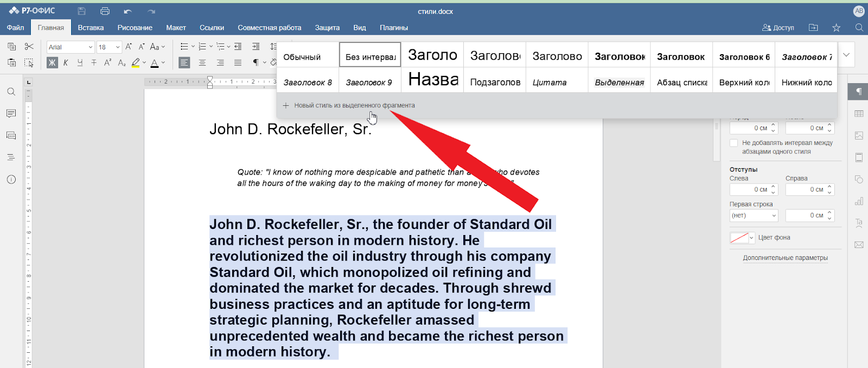Open text art settings in right sidebar
Screen dimensions: 868x368
tap(859, 223)
